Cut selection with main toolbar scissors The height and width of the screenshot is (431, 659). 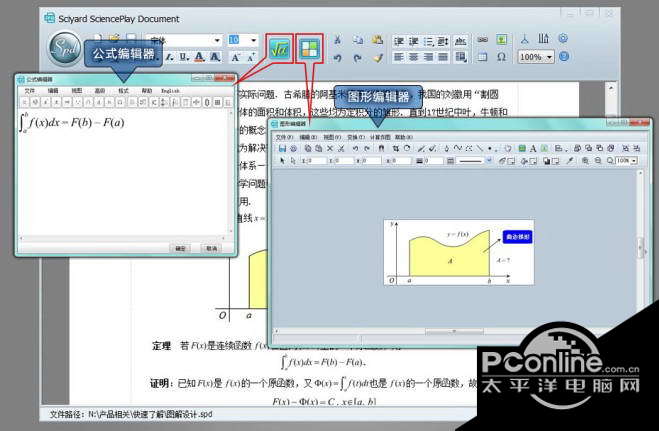337,40
